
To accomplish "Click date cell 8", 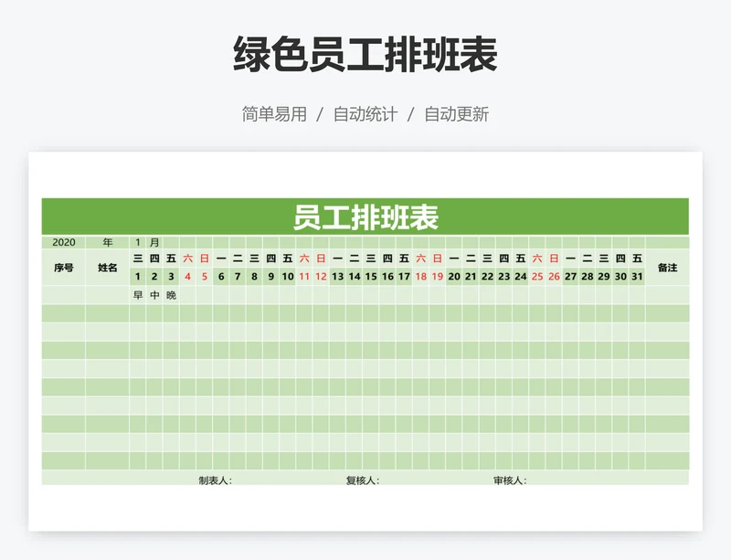I will 254,277.
